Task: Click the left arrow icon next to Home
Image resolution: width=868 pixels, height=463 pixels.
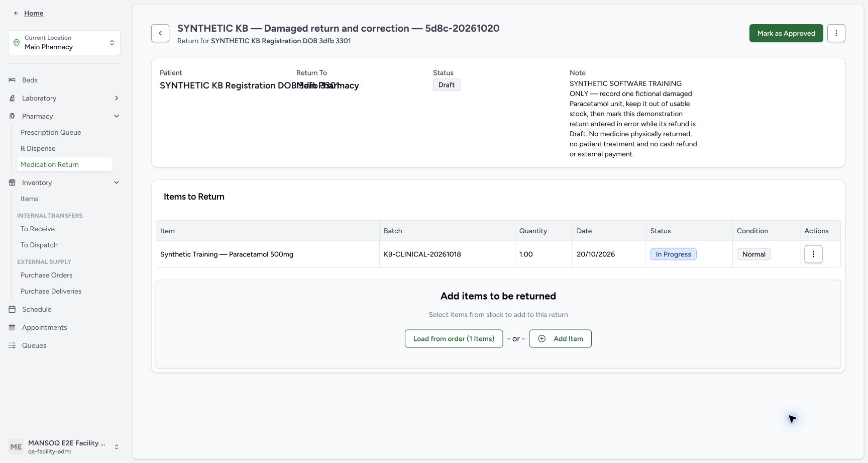Action: click(x=16, y=13)
